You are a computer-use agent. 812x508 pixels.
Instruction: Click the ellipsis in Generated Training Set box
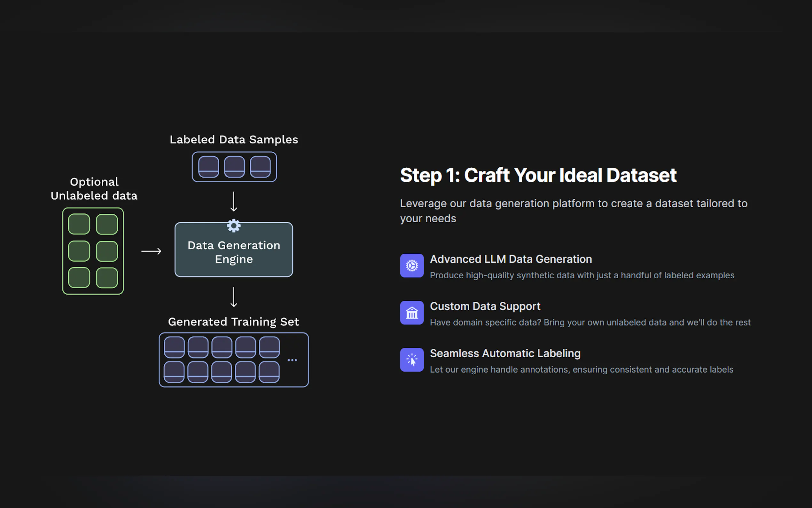click(292, 360)
